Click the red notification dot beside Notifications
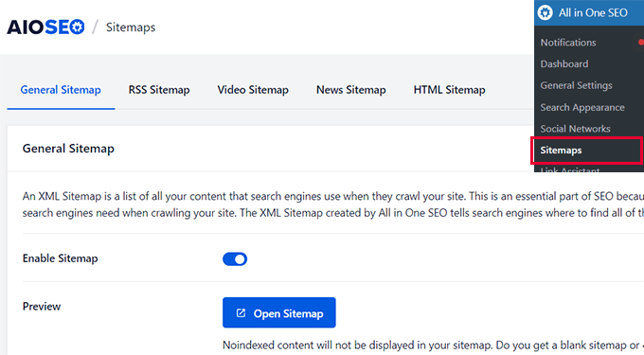Viewport: 644px width, 355px height. pyautogui.click(x=641, y=43)
